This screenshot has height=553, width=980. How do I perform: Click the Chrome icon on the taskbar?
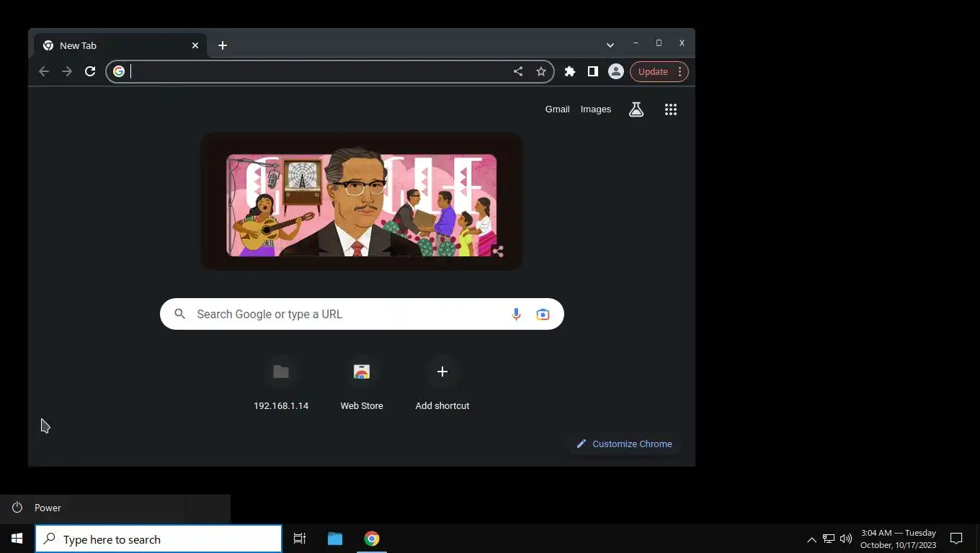372,539
